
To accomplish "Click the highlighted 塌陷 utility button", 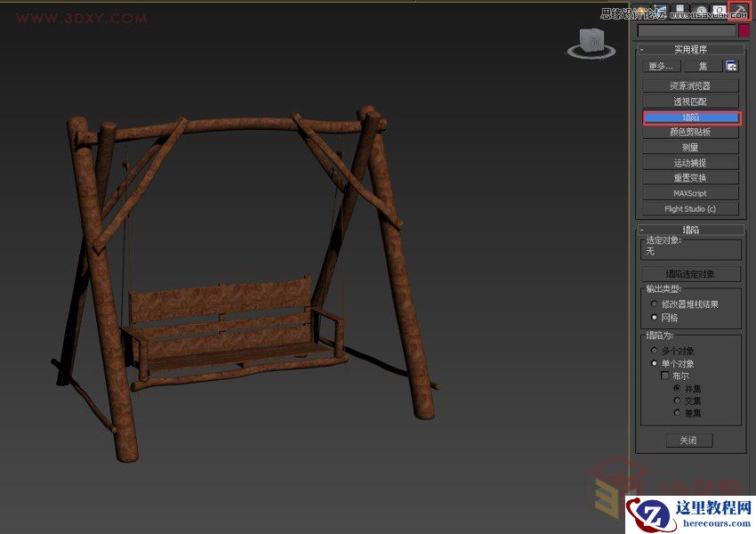I will tap(691, 117).
